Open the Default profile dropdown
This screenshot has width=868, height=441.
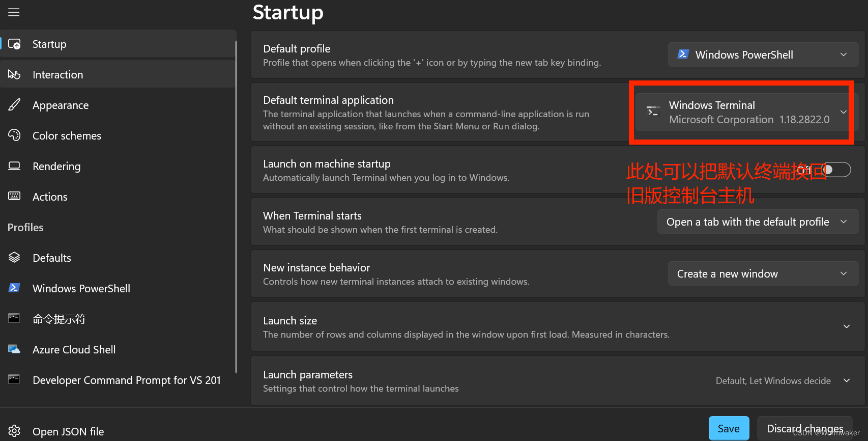click(x=763, y=54)
